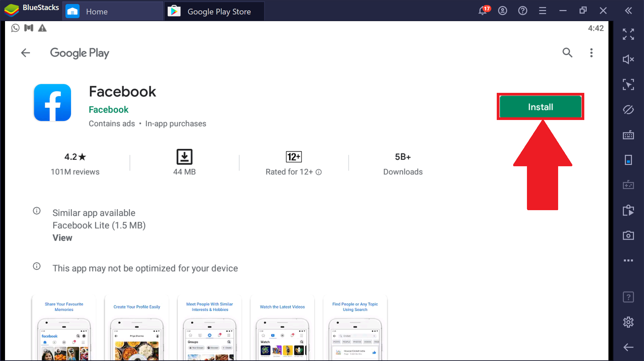Open the media manager sidebar icon

(x=628, y=210)
